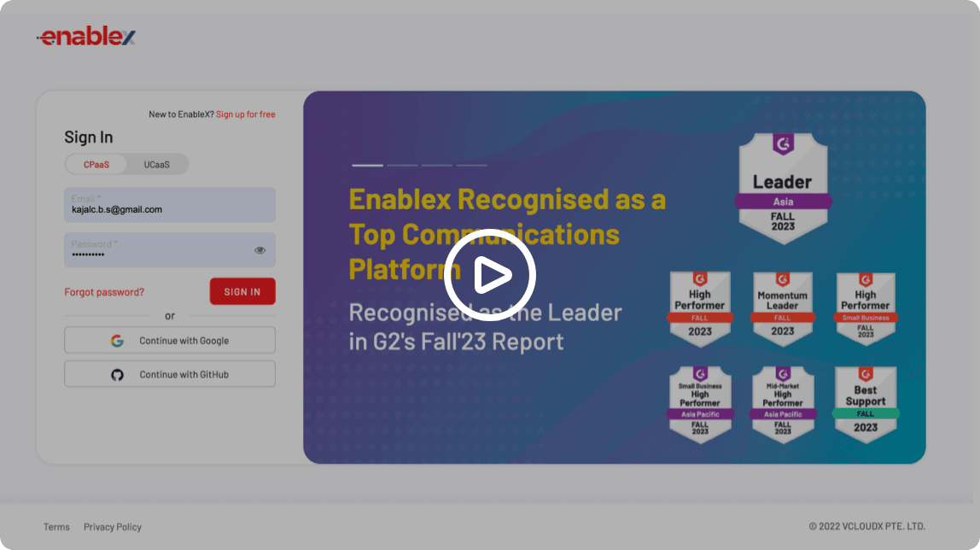
Task: Open Sign up for free link
Action: coord(246,114)
